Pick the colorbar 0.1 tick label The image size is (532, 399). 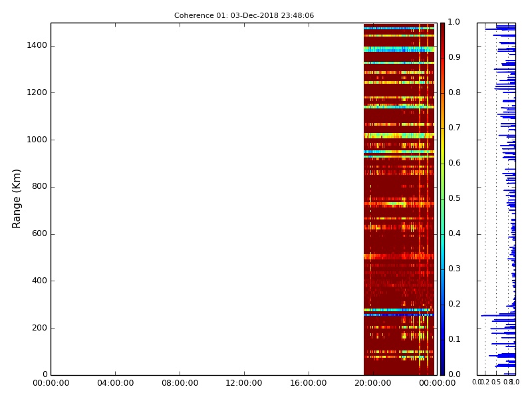coord(454,339)
